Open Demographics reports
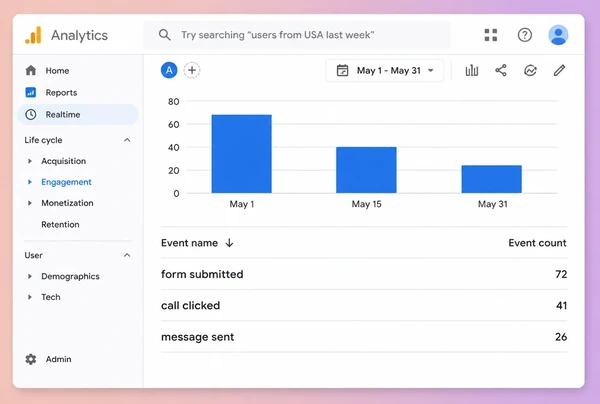The width and height of the screenshot is (600, 404). (70, 276)
